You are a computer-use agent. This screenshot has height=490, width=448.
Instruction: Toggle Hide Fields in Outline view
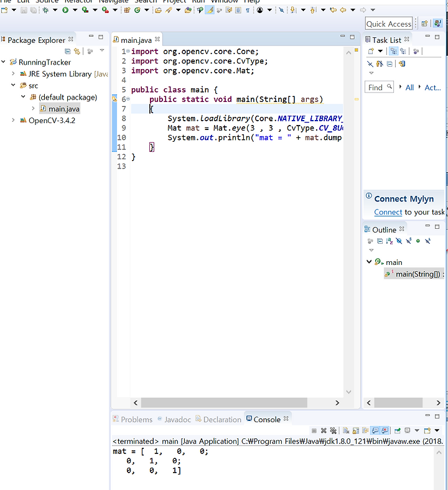pyautogui.click(x=399, y=241)
